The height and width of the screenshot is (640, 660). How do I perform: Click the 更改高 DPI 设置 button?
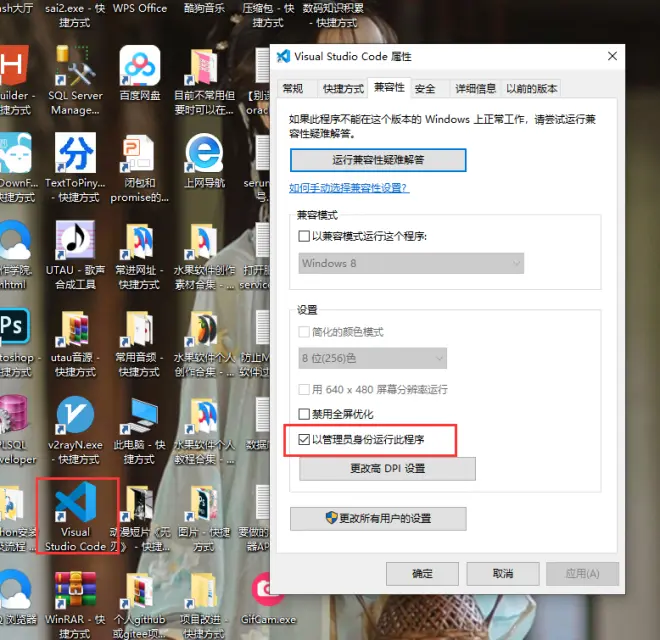(x=387, y=469)
